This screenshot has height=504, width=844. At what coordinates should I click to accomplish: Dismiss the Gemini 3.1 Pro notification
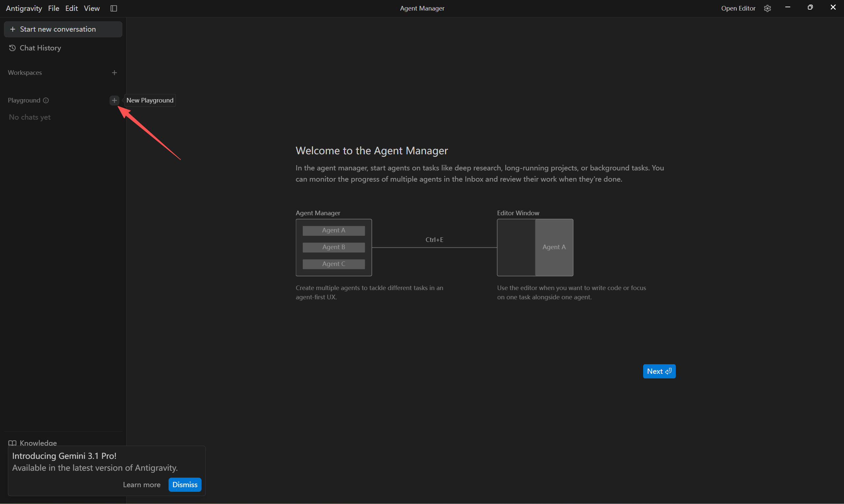pyautogui.click(x=184, y=484)
